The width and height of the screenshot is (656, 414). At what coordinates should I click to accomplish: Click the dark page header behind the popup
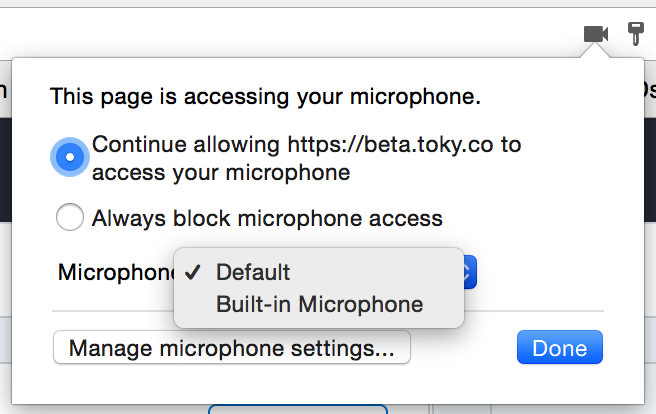coord(5,150)
